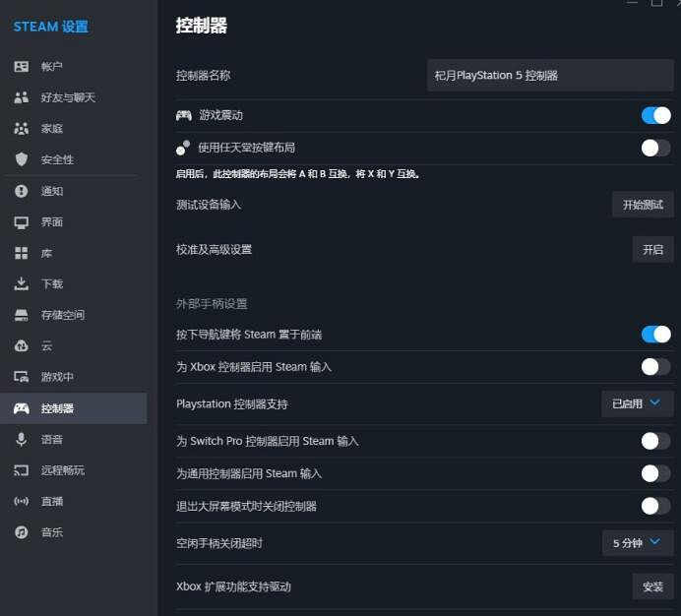Open the notifications alert icon
Image resolution: width=681 pixels, height=616 pixels.
22,191
